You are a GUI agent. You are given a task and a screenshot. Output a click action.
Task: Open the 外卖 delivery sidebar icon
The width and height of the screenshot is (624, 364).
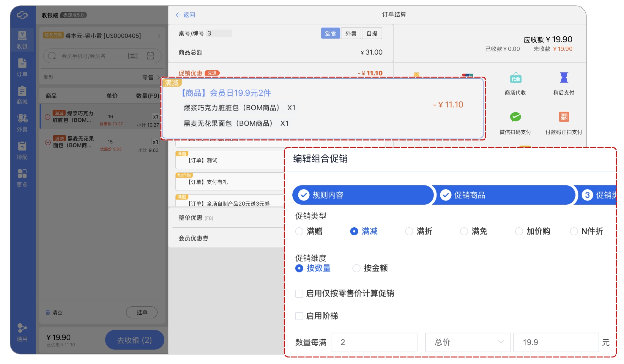[x=22, y=123]
